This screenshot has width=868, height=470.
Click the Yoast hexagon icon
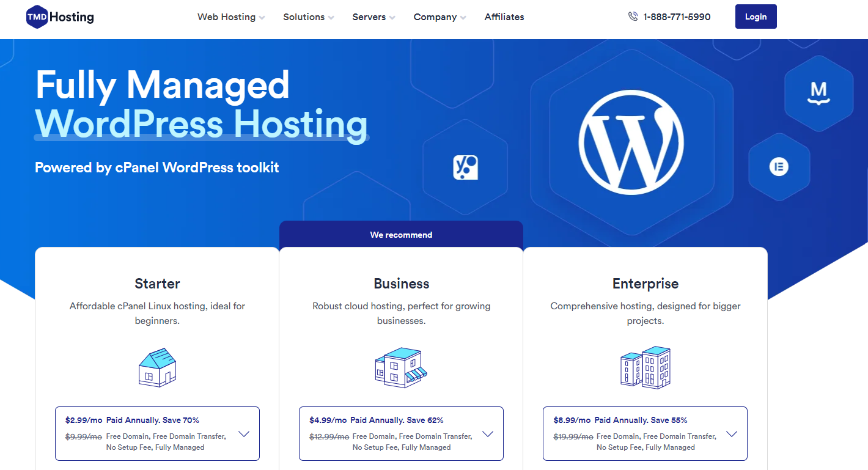(x=465, y=167)
